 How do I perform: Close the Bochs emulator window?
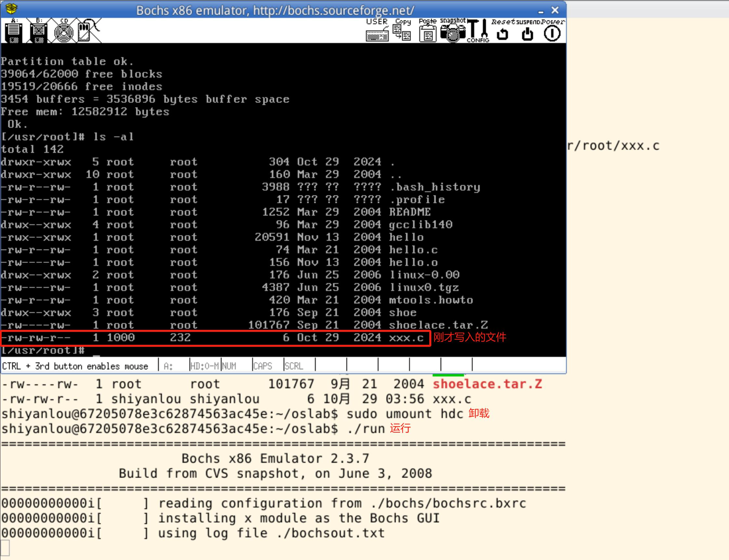[555, 10]
